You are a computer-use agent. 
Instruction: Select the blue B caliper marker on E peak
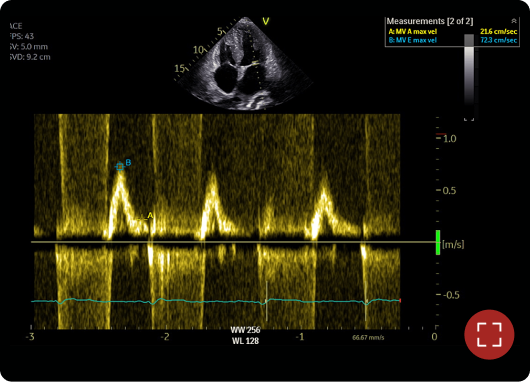pyautogui.click(x=120, y=166)
